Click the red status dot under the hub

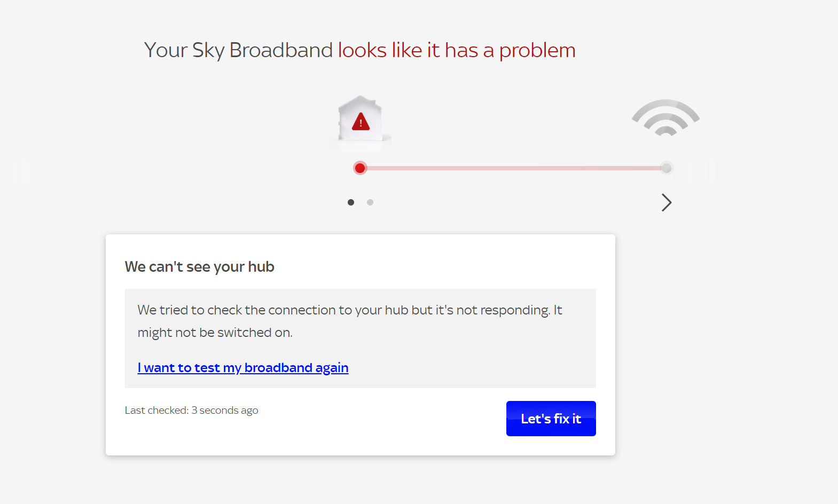pyautogui.click(x=361, y=168)
